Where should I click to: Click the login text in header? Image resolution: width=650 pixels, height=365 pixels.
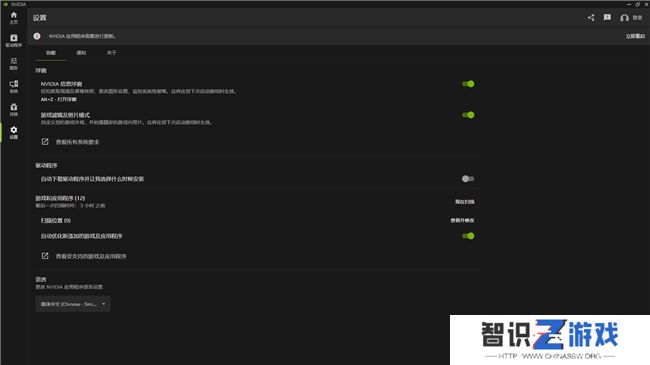(638, 18)
